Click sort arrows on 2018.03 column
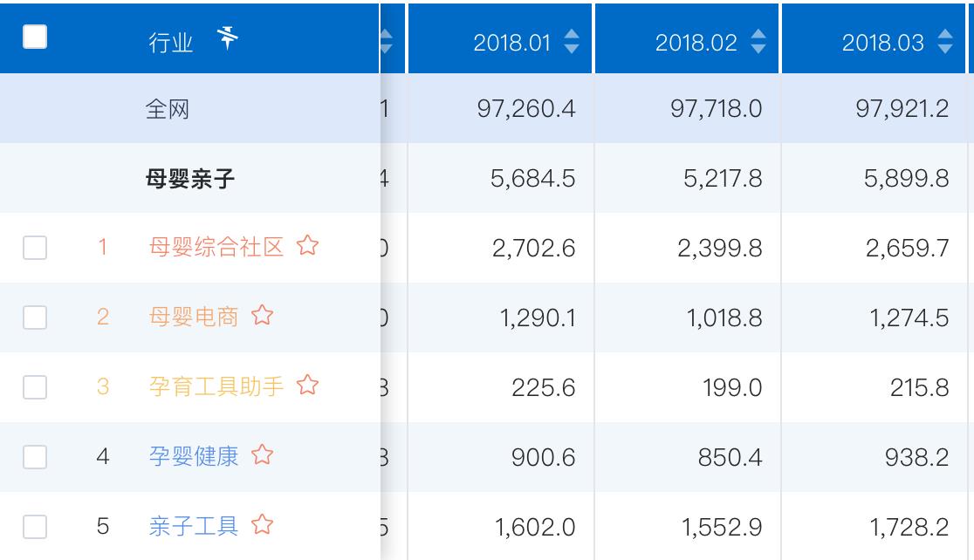The image size is (974, 560). pos(944,42)
